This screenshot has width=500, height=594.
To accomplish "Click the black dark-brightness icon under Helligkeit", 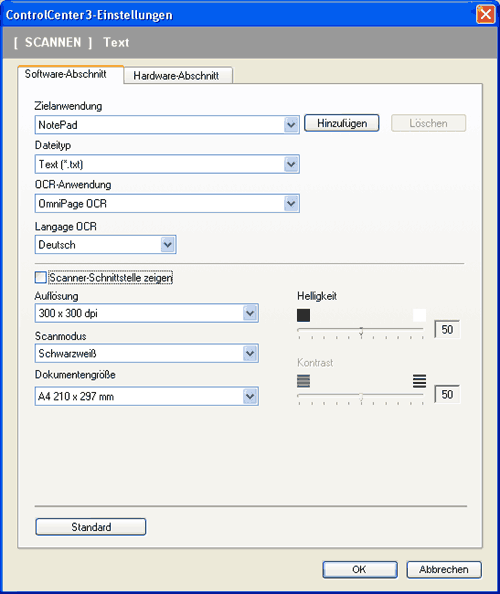I will [x=303, y=315].
